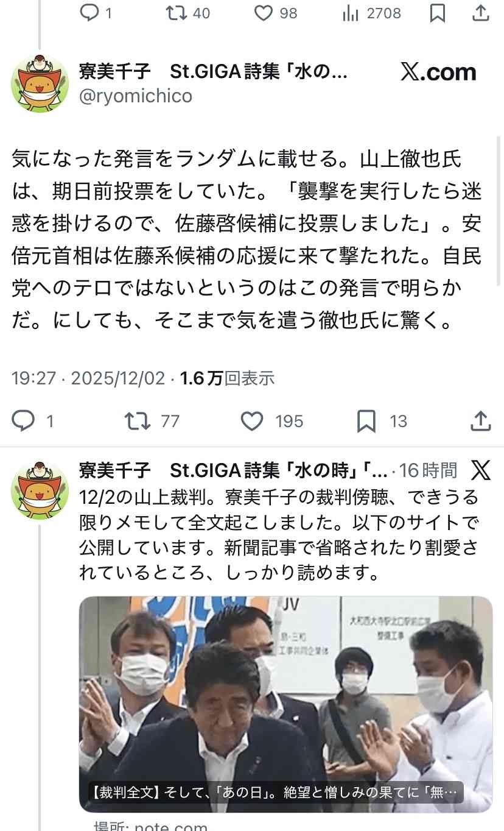504x831 pixels.
Task: Tap the reply icon on the top tweet
Action: [89, 13]
